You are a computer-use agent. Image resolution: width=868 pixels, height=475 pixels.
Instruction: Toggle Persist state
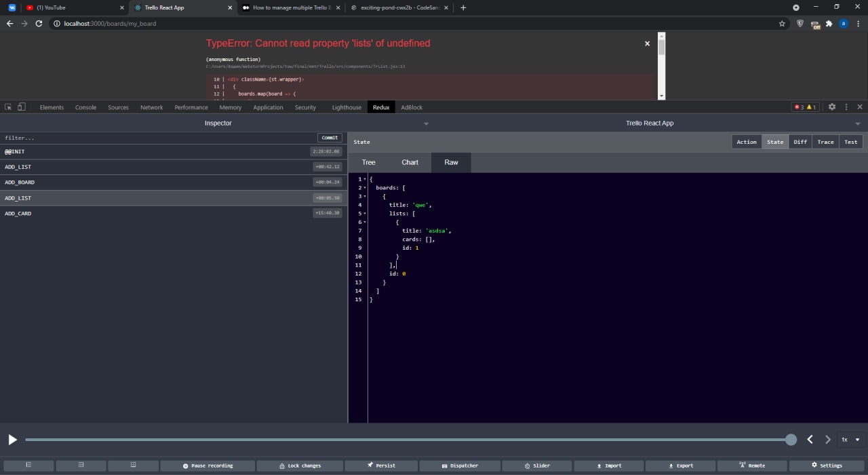tap(381, 465)
